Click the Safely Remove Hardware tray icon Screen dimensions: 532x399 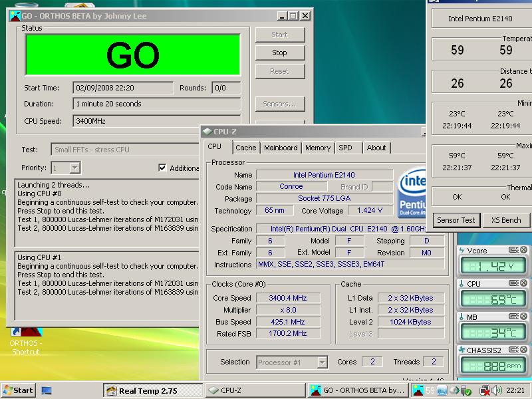[x=466, y=390]
